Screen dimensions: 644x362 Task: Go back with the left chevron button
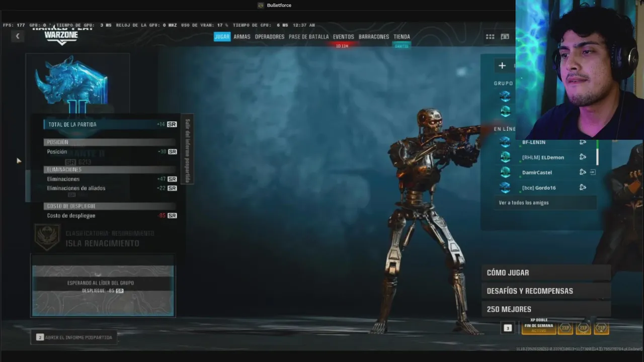18,36
